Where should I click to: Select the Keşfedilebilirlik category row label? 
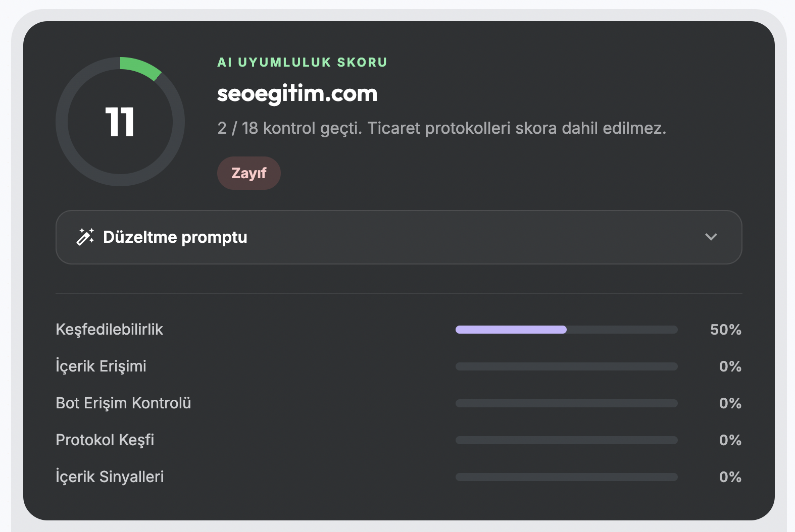coord(109,330)
